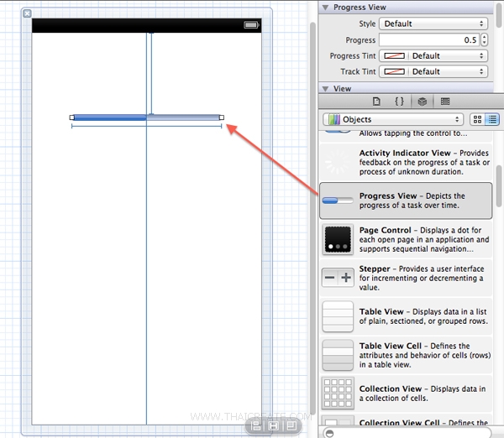This screenshot has width=504, height=438.
Task: Click the battery icon in status bar
Action: [251, 24]
